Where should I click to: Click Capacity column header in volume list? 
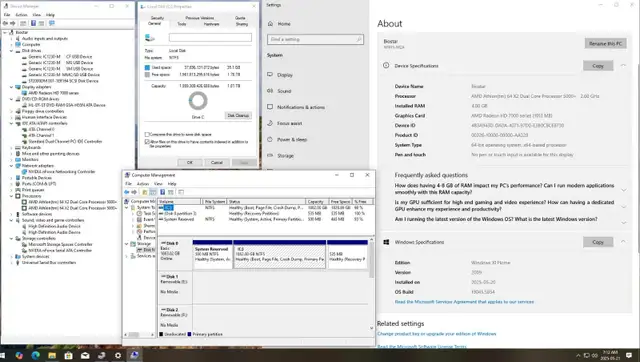[x=317, y=202]
